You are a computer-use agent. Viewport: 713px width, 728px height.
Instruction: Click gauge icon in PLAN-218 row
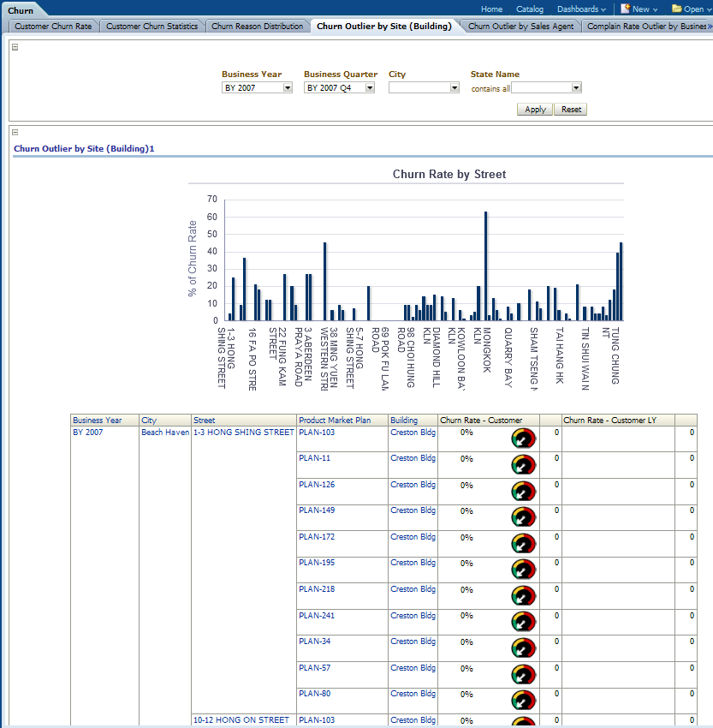coord(523,596)
